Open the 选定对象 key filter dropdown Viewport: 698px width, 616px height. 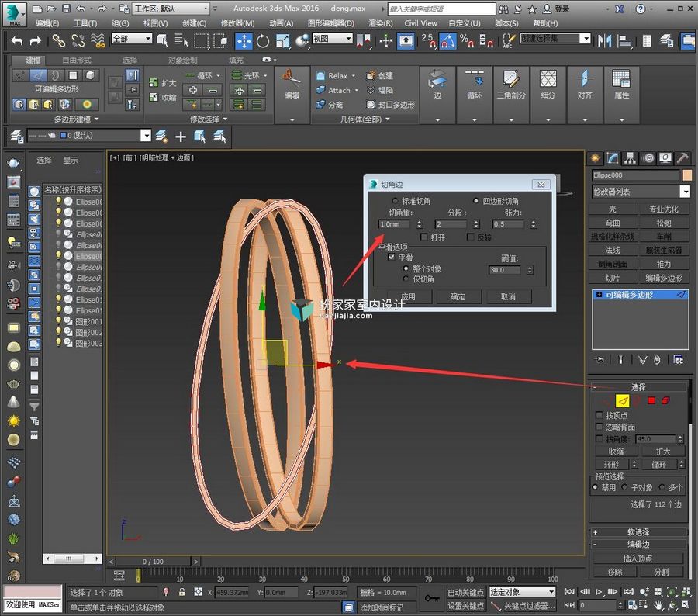click(522, 592)
